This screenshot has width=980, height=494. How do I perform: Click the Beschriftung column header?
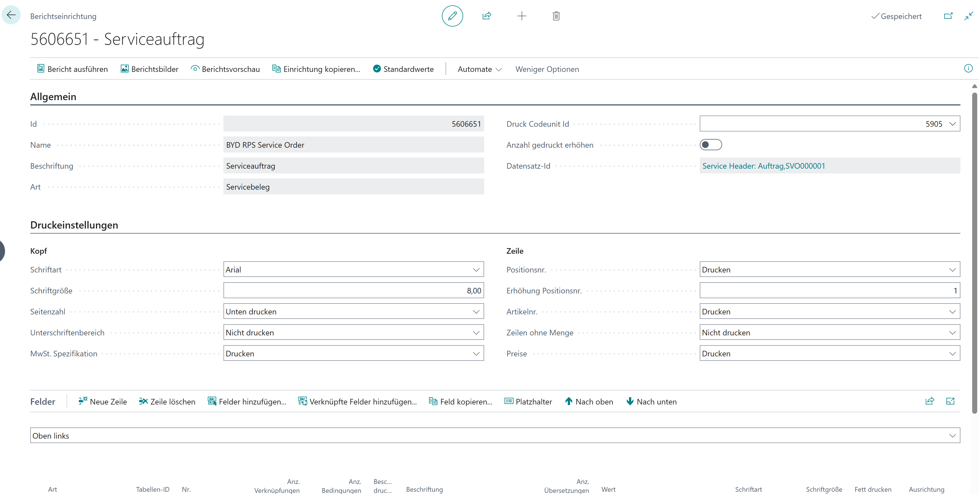point(424,489)
